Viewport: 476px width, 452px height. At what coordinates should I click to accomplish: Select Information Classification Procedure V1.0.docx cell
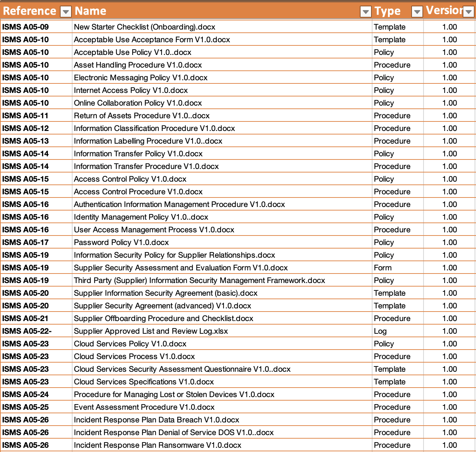click(222, 128)
